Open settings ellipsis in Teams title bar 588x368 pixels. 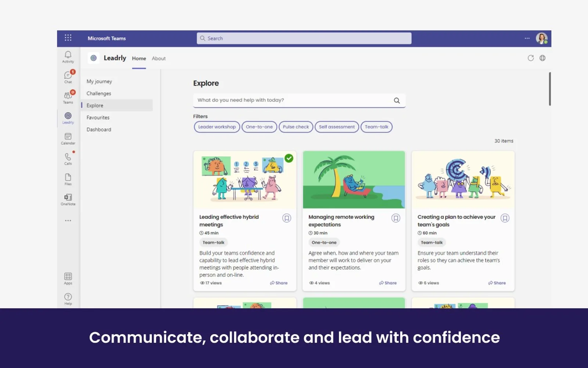[x=527, y=38]
